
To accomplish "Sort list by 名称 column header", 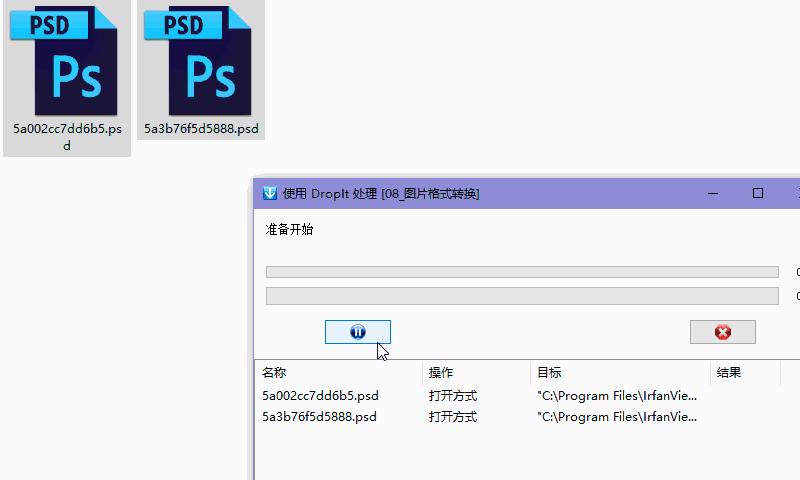I will point(339,372).
